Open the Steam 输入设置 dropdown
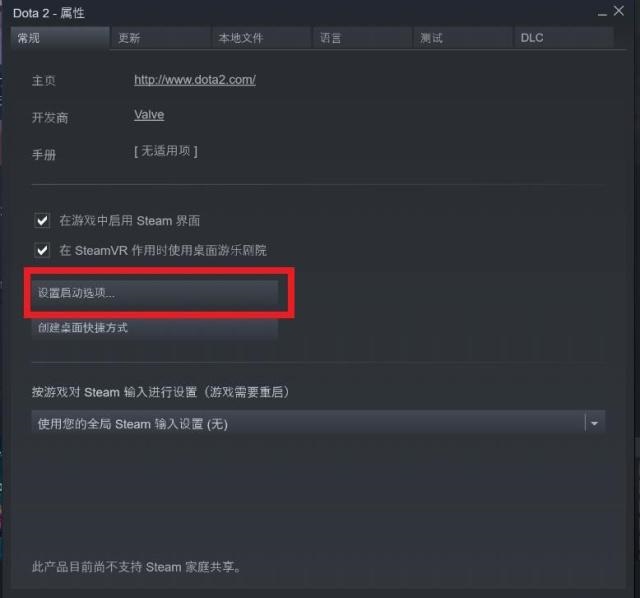640x598 pixels. pos(318,423)
